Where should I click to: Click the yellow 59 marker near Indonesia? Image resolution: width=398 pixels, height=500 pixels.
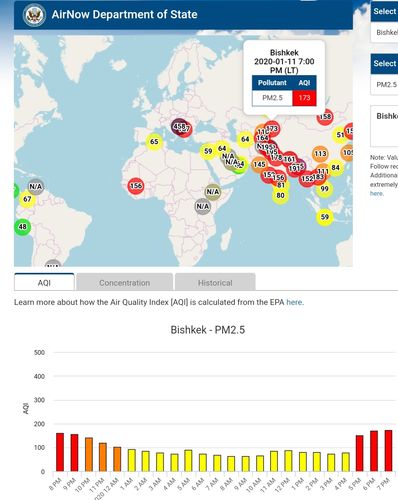(x=325, y=217)
